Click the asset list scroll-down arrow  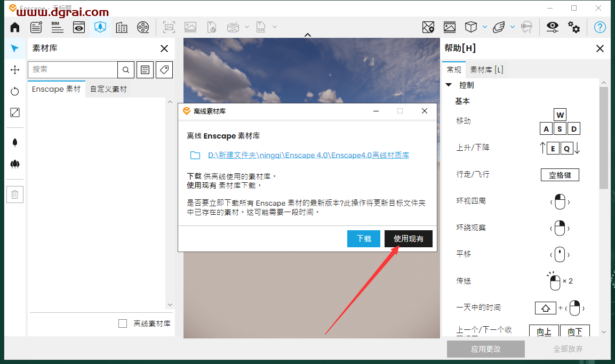click(x=170, y=304)
